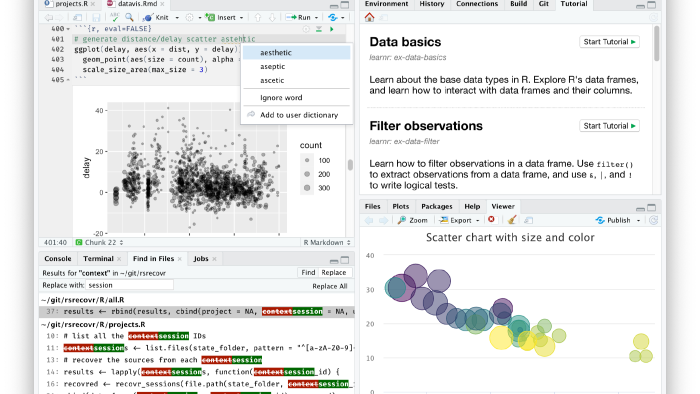
Task: Switch to the Build tab
Action: coord(518,4)
